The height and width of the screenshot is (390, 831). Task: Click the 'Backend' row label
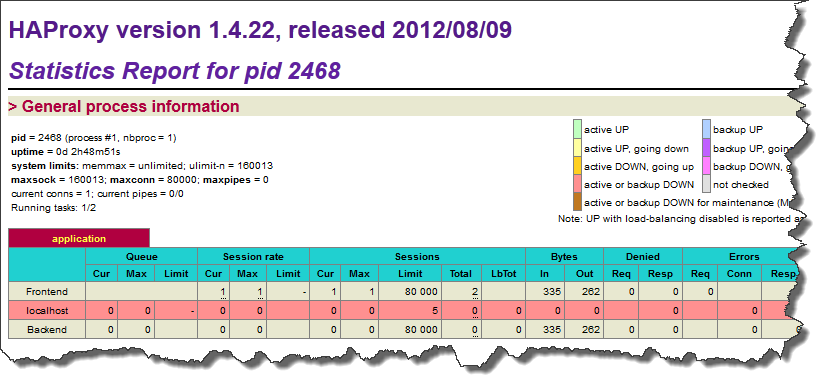(x=47, y=330)
